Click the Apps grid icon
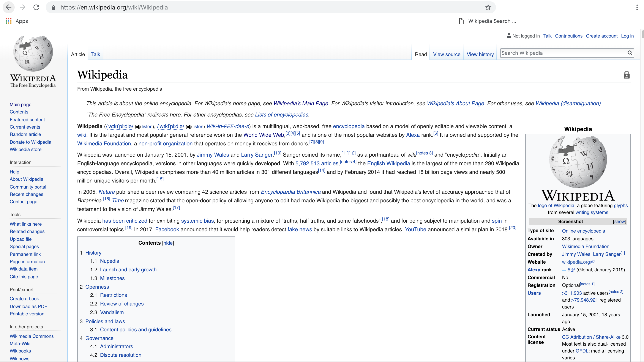This screenshot has width=644, height=362. pos(8,21)
